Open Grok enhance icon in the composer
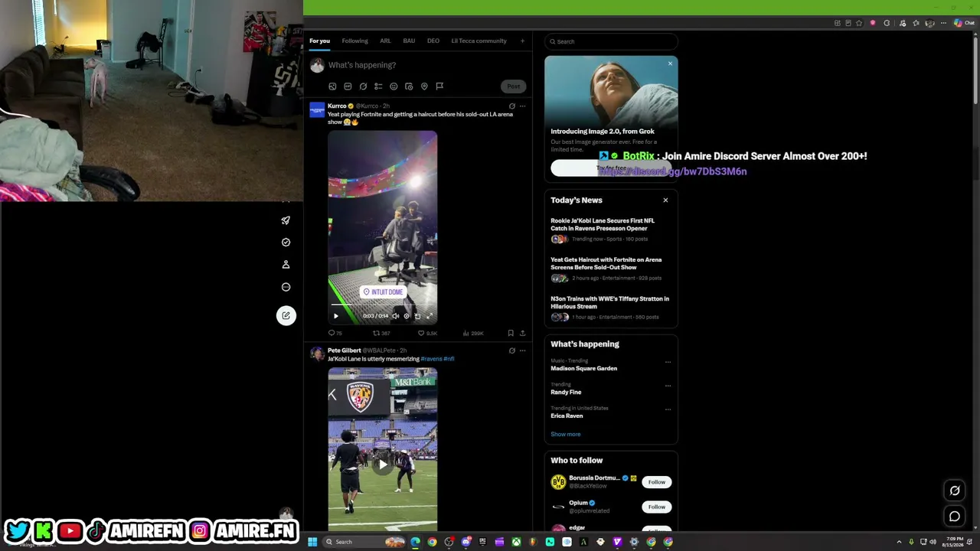This screenshot has height=551, width=980. [363, 86]
